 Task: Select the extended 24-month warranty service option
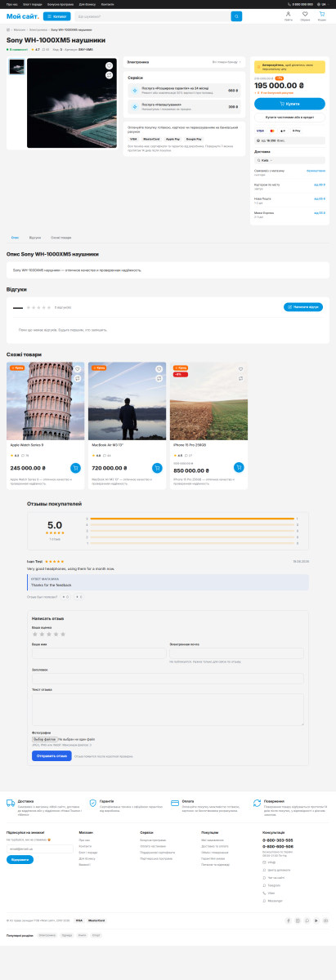[184, 91]
